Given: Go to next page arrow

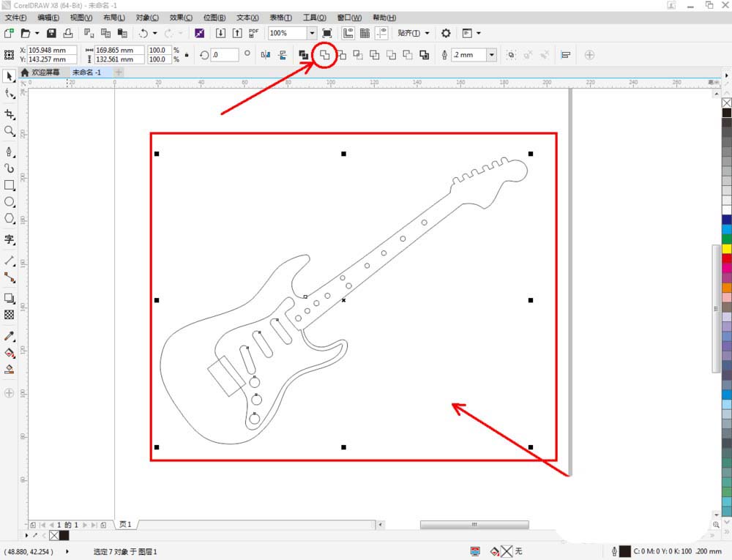Looking at the screenshot, I should click(85, 525).
